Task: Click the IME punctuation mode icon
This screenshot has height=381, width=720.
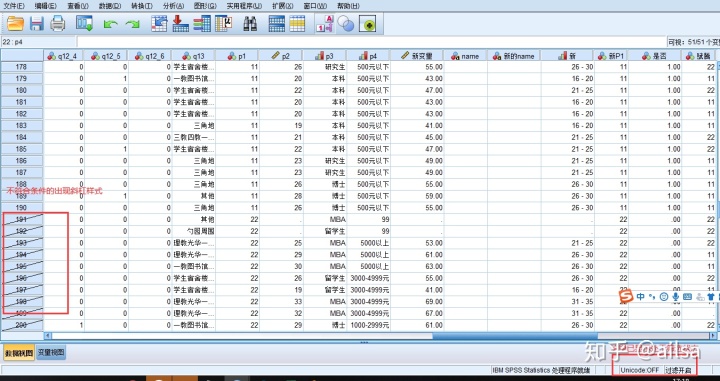Action: [652, 297]
